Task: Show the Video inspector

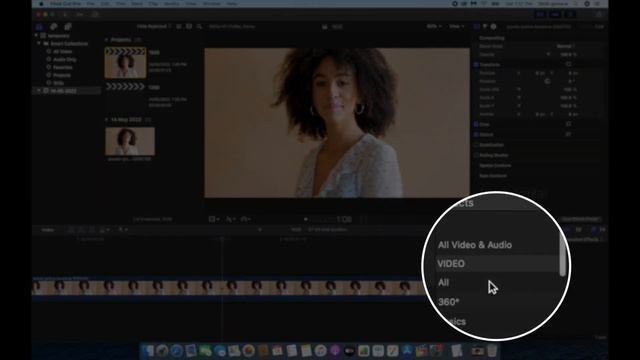Action: (x=476, y=27)
